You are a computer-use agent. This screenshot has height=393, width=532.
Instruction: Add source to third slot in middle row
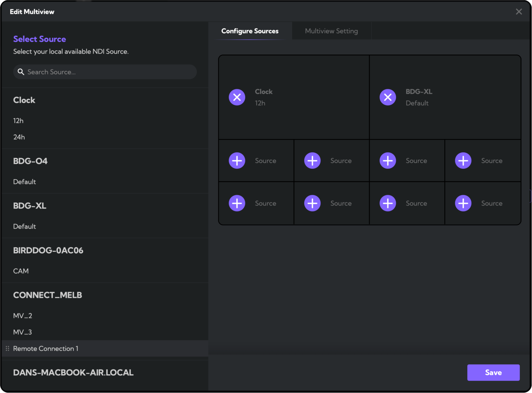click(x=388, y=161)
